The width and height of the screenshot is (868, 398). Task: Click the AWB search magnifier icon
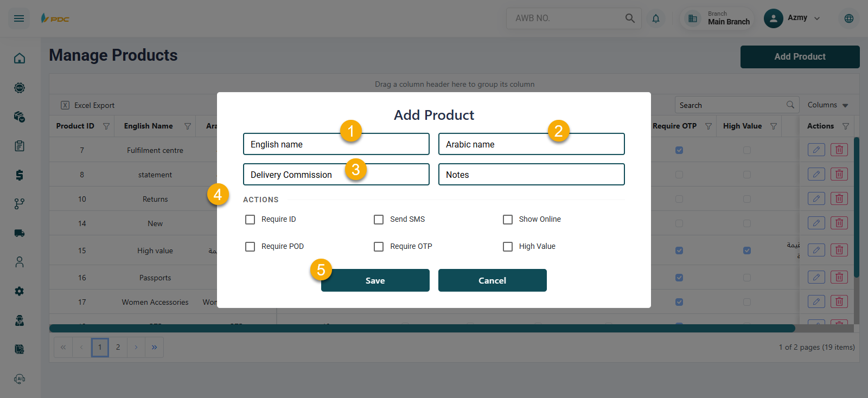[x=630, y=18]
